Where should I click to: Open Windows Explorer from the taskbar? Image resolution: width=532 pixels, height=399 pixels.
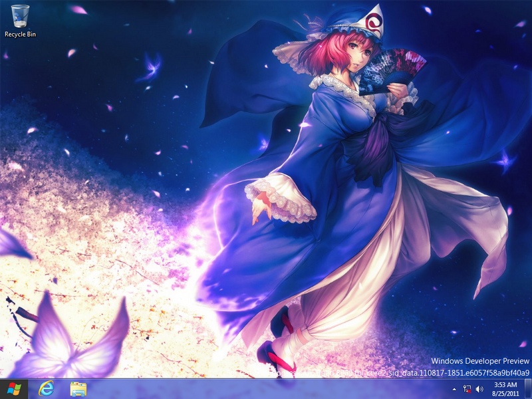[x=78, y=389]
